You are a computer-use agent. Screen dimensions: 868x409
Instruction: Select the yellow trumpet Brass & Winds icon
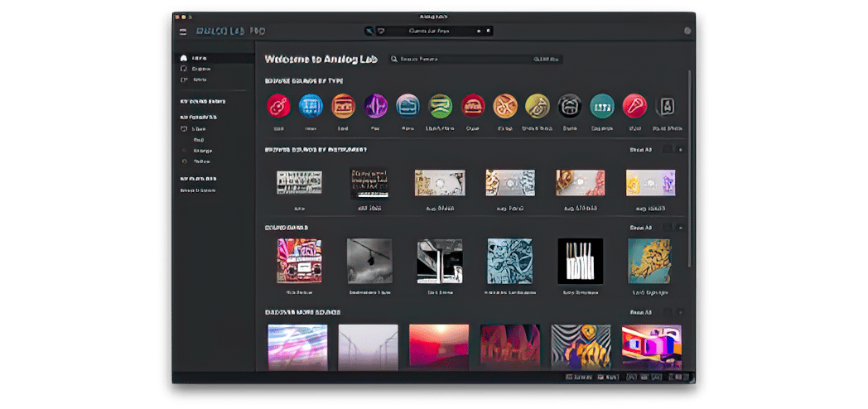coord(538,106)
